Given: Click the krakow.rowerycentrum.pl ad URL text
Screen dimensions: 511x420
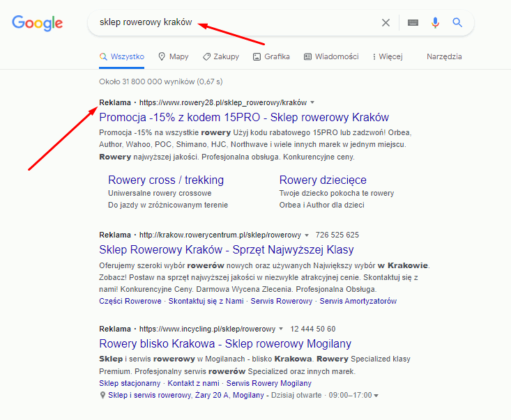Looking at the screenshot, I should [x=220, y=235].
